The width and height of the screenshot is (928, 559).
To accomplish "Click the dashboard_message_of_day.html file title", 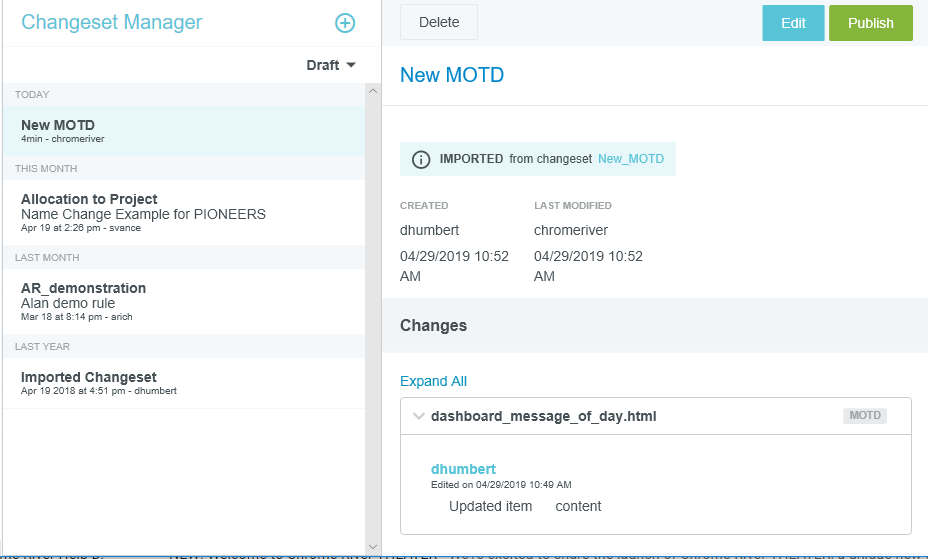I will [543, 416].
